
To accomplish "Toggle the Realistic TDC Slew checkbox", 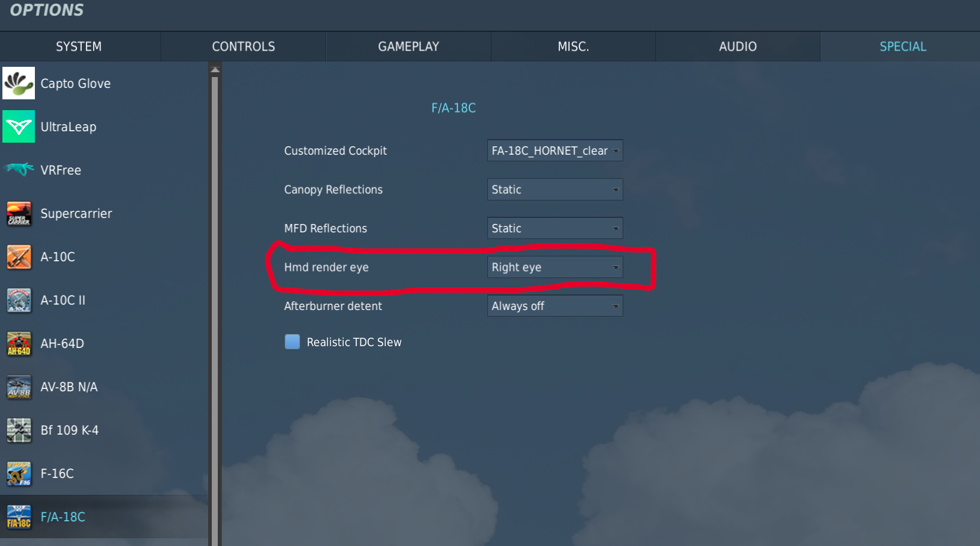I will 292,342.
